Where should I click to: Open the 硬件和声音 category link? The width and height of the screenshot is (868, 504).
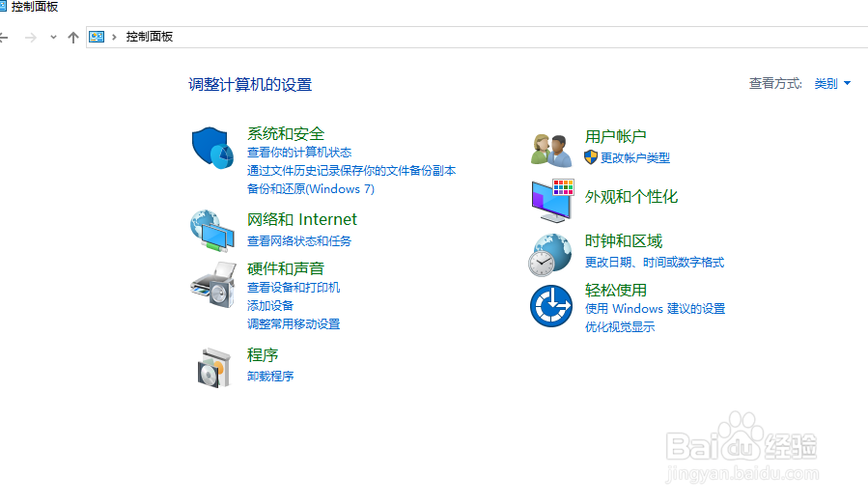pos(286,268)
